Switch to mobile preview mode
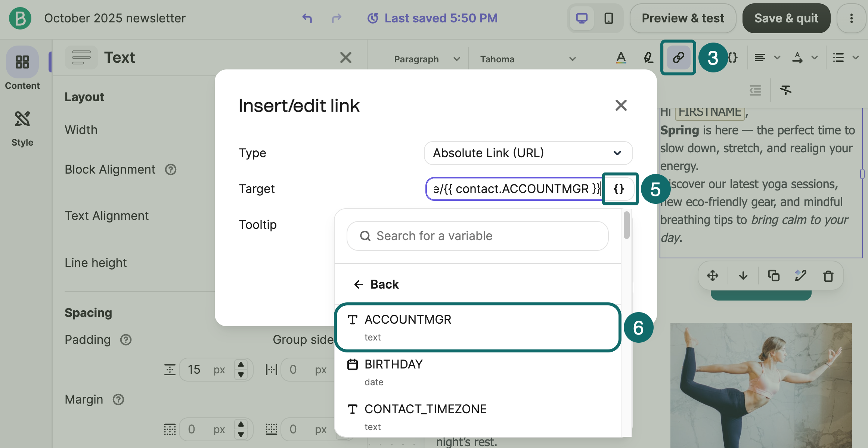Image resolution: width=868 pixels, height=448 pixels. (x=609, y=18)
